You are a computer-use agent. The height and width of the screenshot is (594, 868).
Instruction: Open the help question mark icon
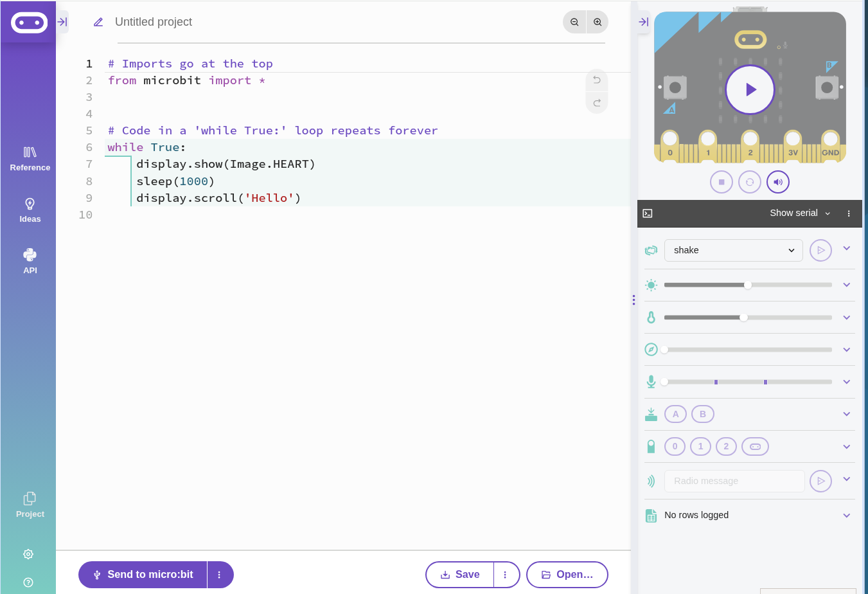click(28, 582)
